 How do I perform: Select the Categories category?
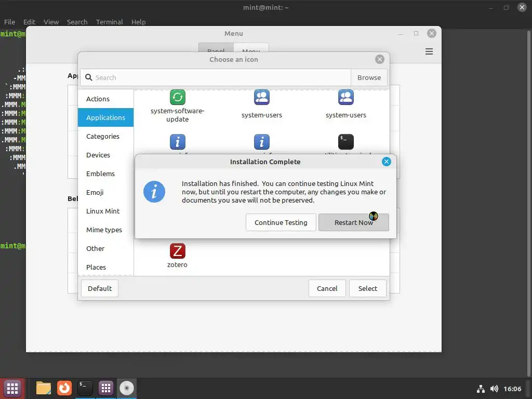pos(105,137)
